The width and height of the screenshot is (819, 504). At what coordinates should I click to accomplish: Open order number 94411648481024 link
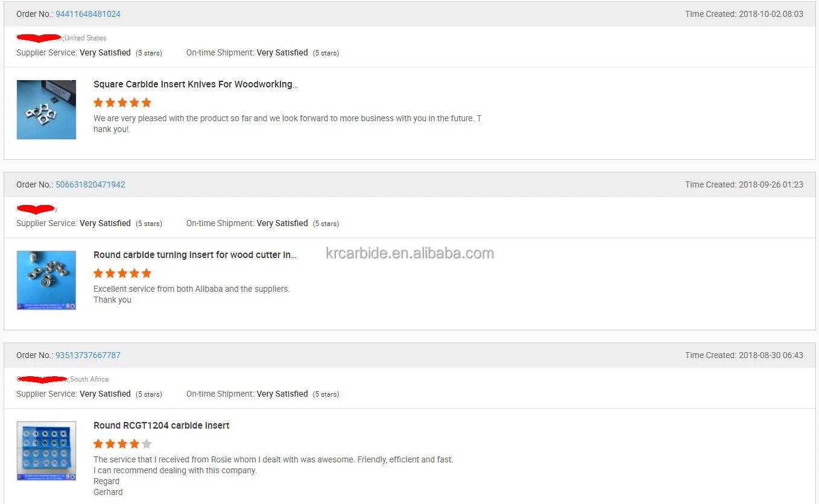pos(88,14)
